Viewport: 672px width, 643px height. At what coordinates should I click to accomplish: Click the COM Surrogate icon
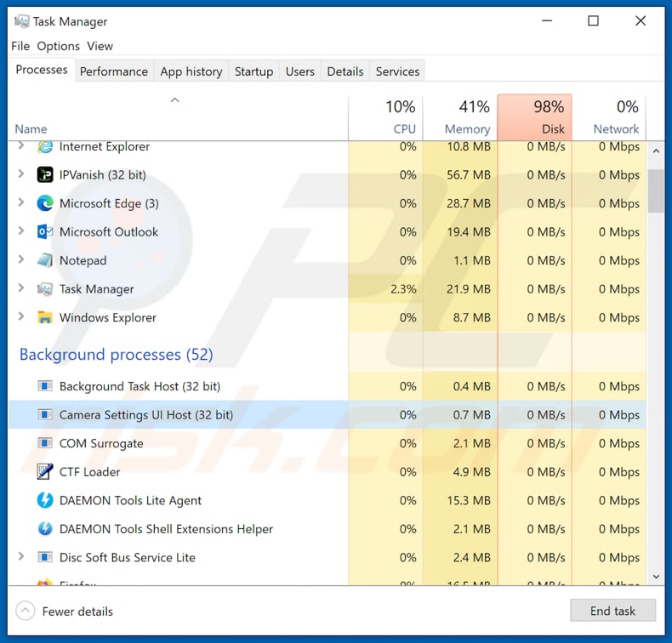pos(45,443)
